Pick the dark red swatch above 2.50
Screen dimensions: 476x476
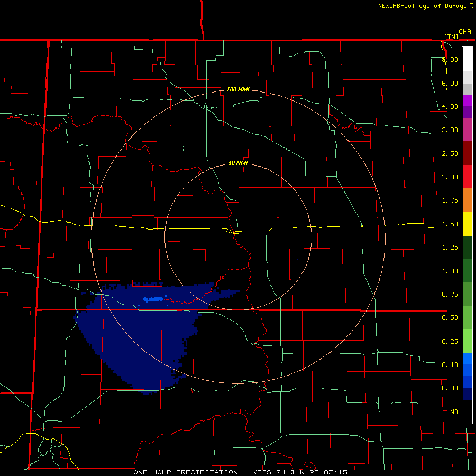pos(467,153)
